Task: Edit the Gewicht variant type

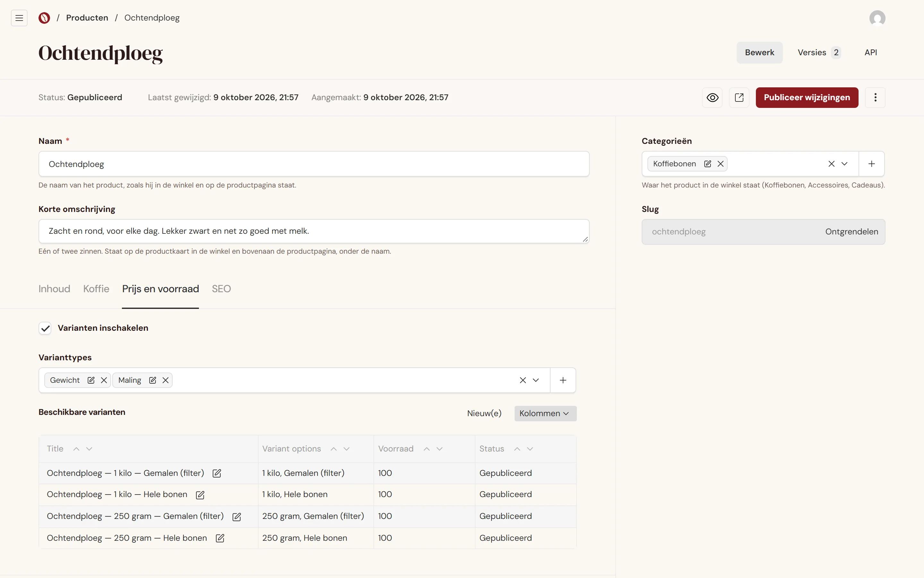Action: click(91, 380)
